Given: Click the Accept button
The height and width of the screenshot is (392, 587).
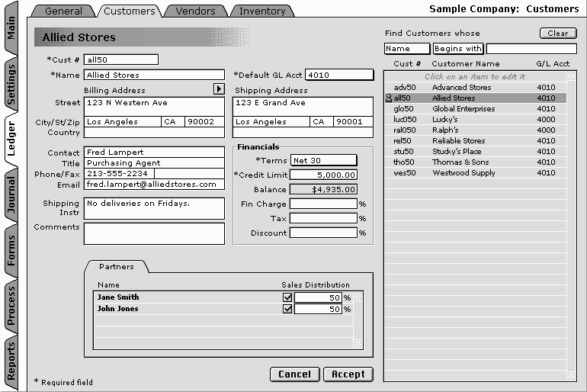Looking at the screenshot, I should pos(348,374).
